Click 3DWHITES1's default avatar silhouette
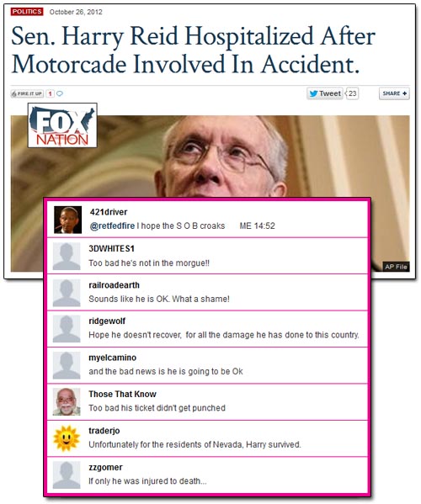The width and height of the screenshot is (421, 504). 67,256
